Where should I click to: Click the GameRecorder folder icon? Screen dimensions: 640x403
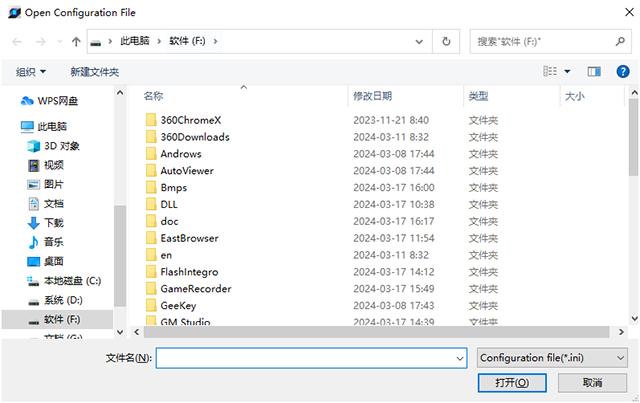tap(151, 289)
